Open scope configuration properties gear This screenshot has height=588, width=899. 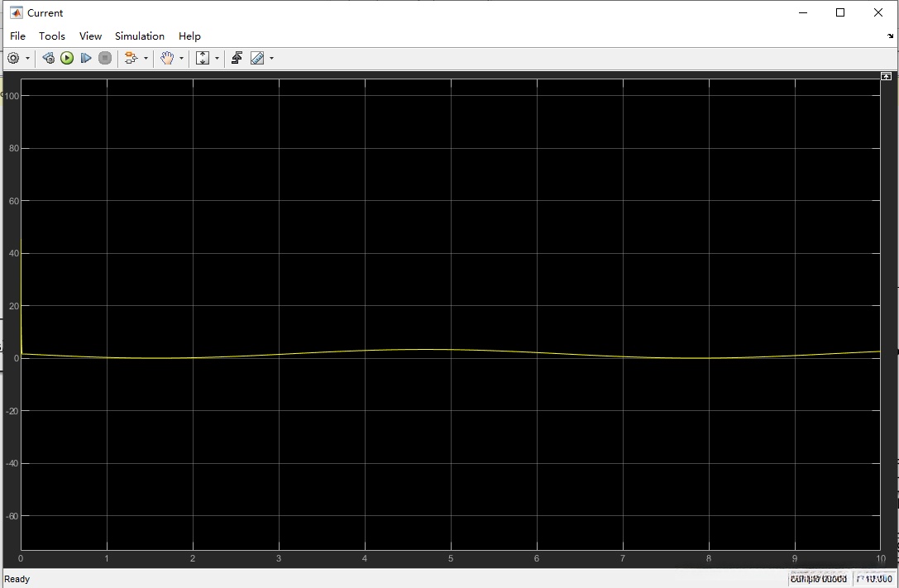13,58
